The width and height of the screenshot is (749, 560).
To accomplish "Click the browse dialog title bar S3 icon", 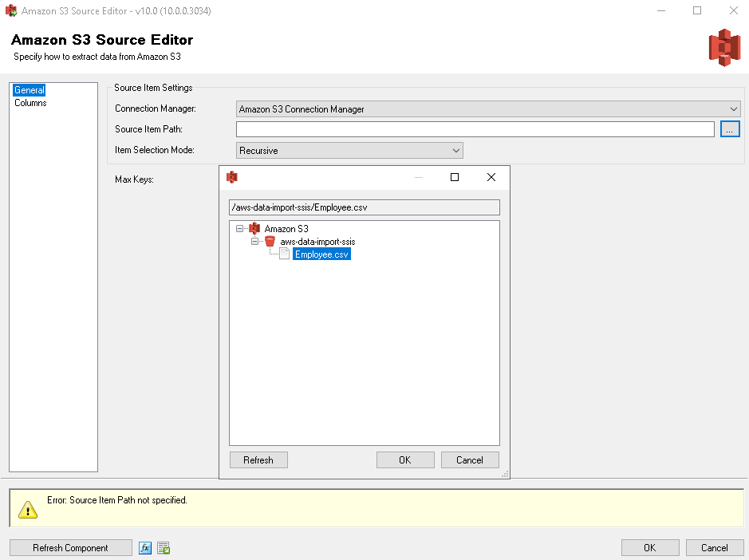I will 232,177.
